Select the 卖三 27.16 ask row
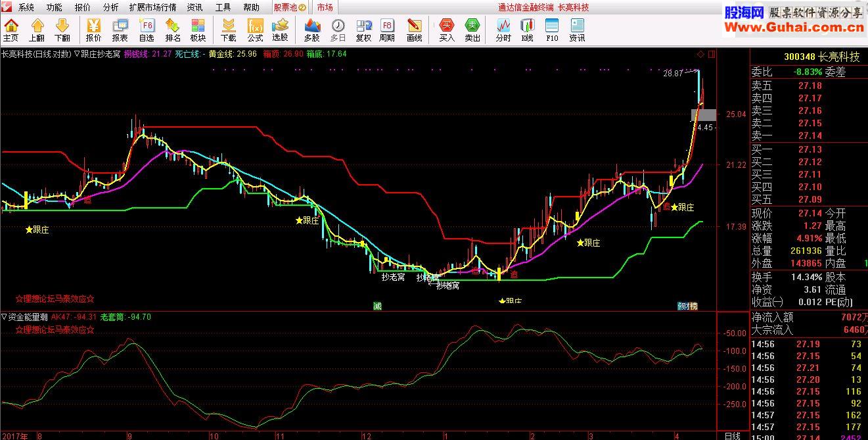868x440 pixels. tap(809, 110)
